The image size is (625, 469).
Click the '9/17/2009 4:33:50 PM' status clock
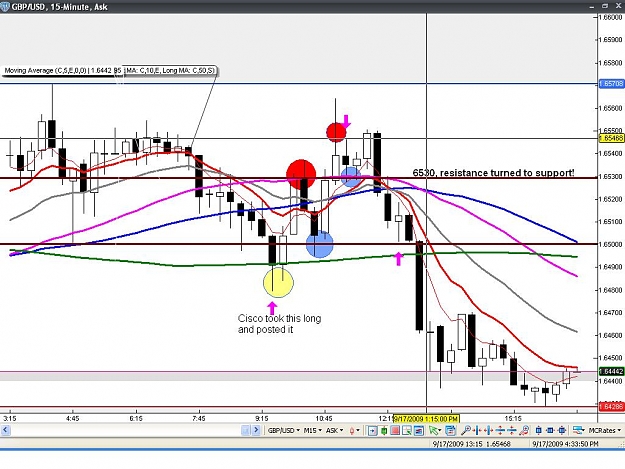[x=565, y=443]
